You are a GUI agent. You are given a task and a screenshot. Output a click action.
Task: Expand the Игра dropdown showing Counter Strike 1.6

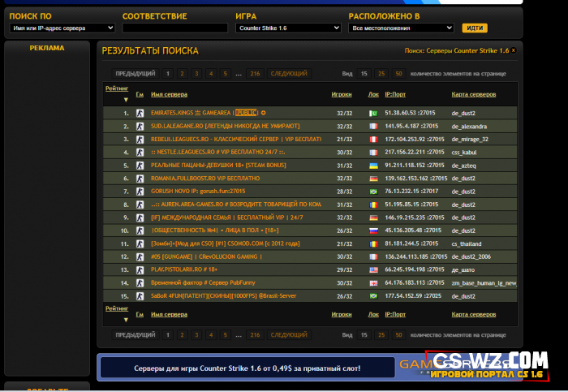(x=288, y=28)
